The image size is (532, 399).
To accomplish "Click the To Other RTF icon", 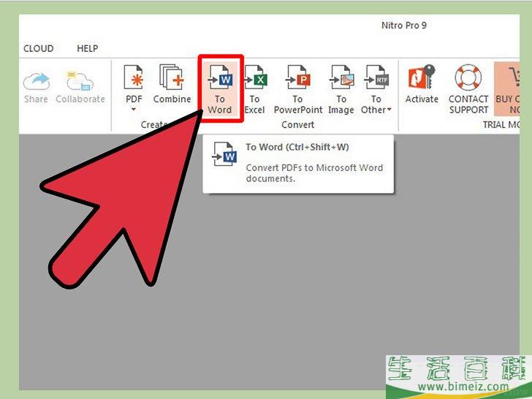I will pyautogui.click(x=376, y=77).
